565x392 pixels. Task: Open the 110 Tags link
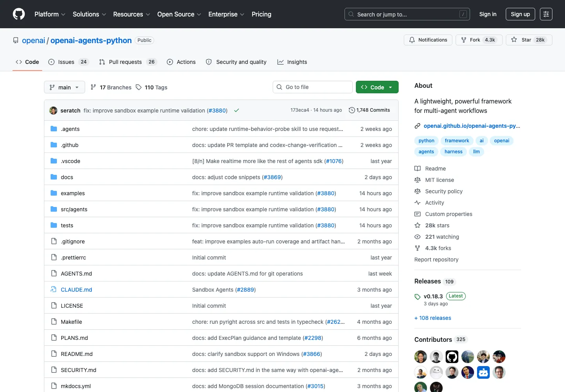pos(151,87)
